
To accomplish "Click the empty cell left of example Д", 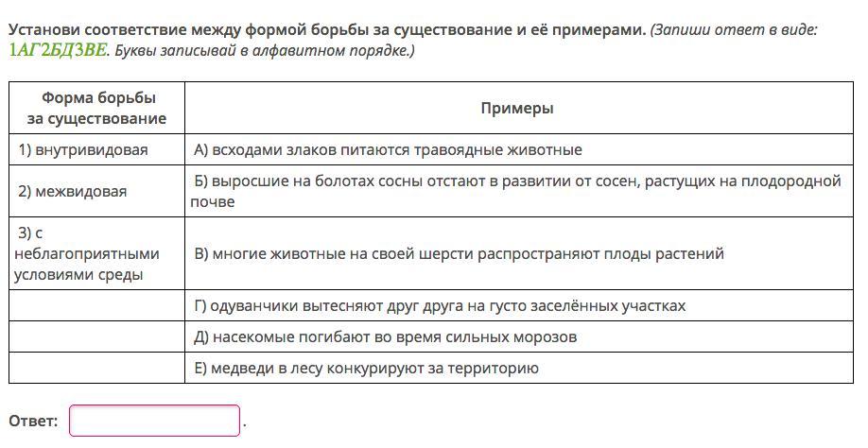I will tap(96, 336).
